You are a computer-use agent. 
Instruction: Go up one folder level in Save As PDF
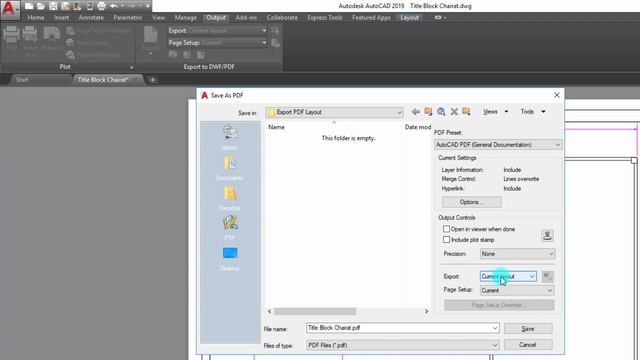tap(428, 111)
